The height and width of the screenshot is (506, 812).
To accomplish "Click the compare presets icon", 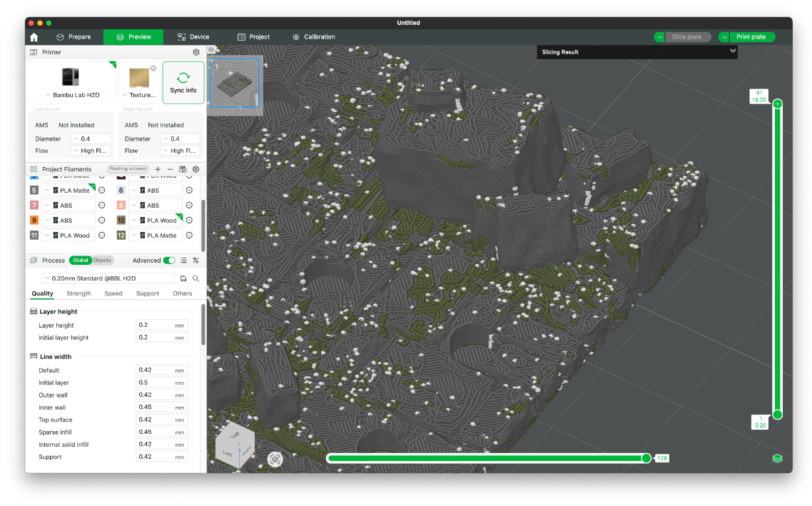I will pos(196,260).
